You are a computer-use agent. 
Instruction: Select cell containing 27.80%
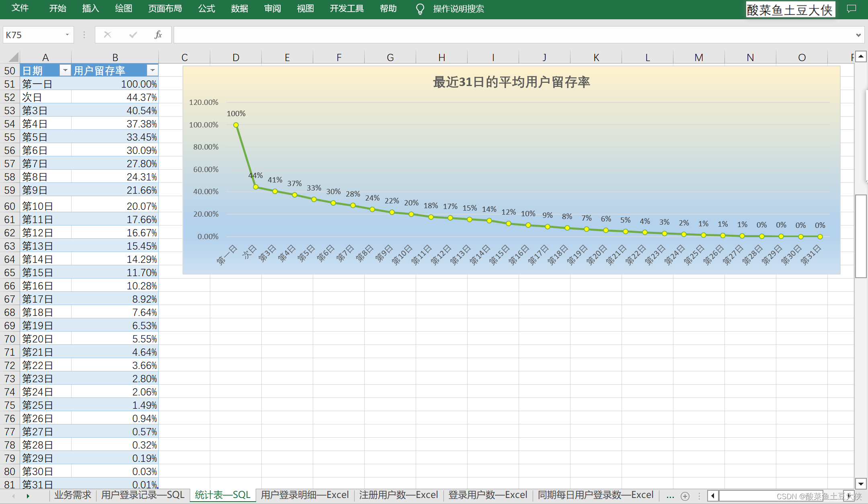coord(115,163)
